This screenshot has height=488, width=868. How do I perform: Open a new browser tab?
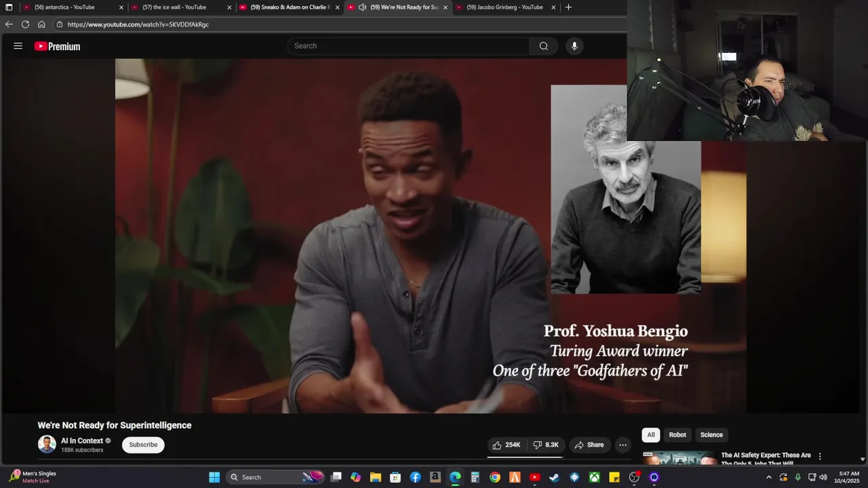[568, 7]
